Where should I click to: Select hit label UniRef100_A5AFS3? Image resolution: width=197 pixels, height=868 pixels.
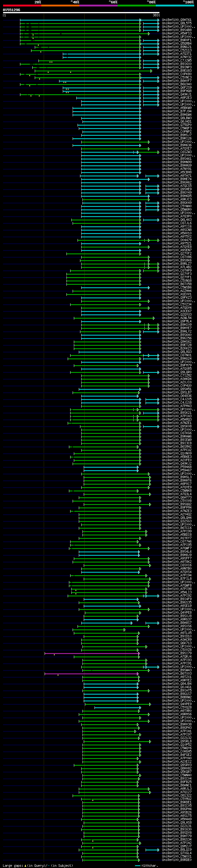pos(177,33)
